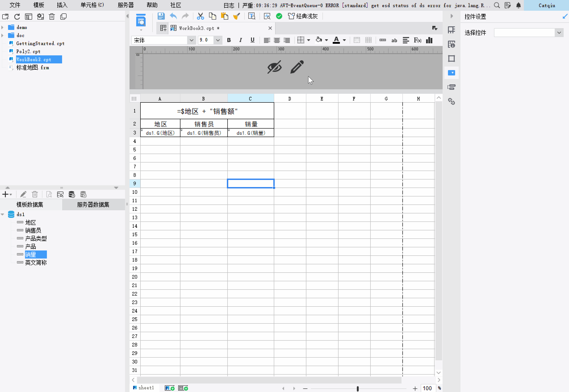Open the font name dropdown
This screenshot has width=569, height=392.
(191, 40)
